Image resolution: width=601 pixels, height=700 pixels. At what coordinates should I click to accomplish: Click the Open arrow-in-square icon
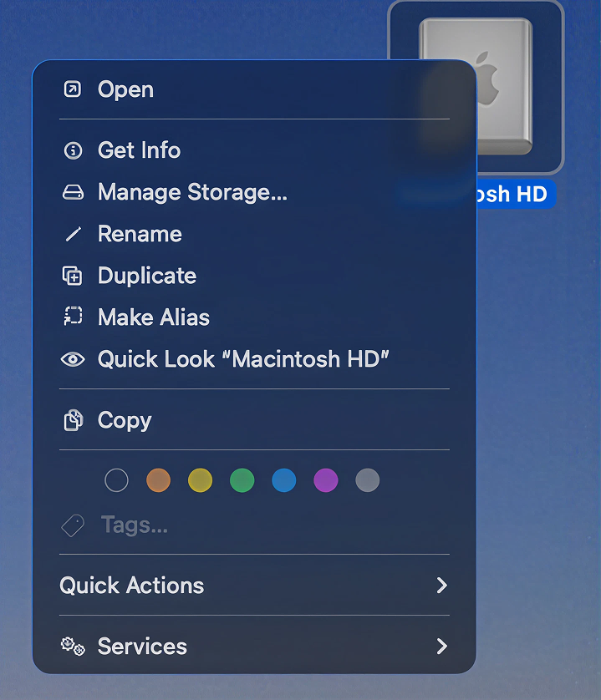click(x=73, y=89)
